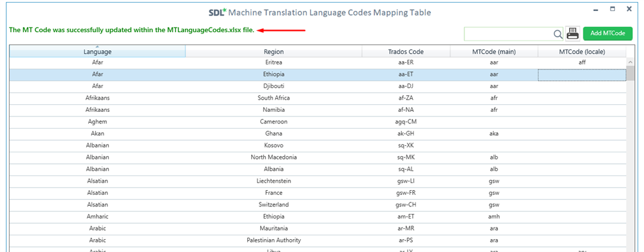Screen dimensions: 644x252
Task: Click the agq-CM Trados code cell
Action: point(406,122)
